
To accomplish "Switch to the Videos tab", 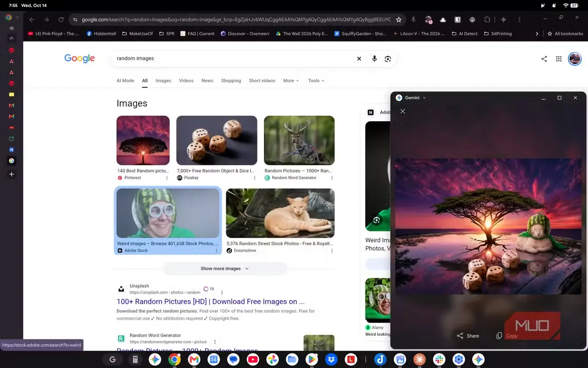I will tap(186, 81).
